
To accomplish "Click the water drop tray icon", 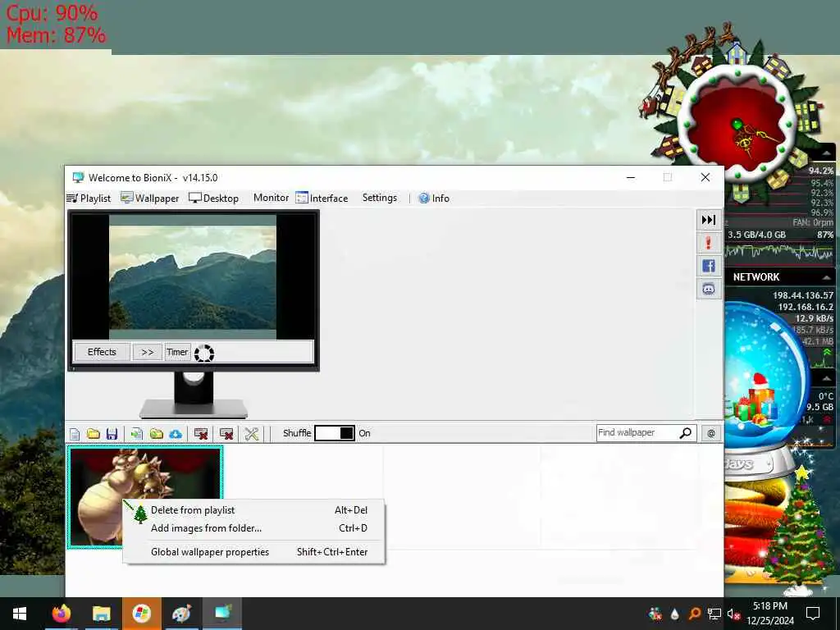I will tap(675, 614).
